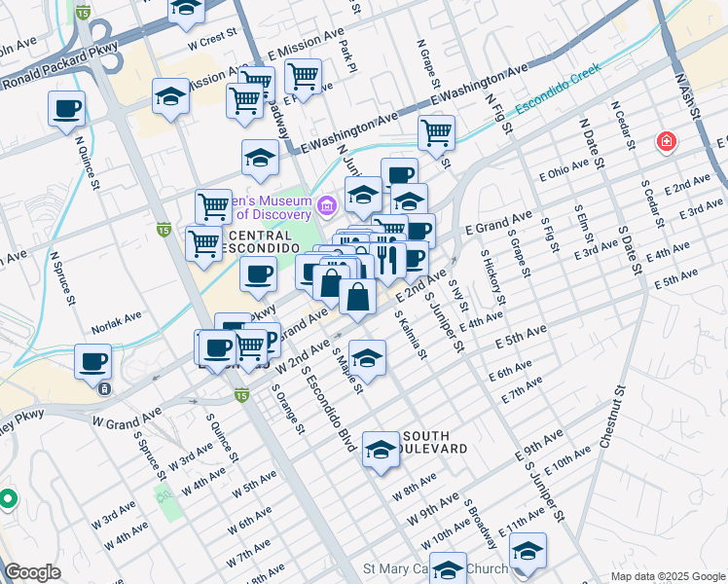Viewport: 728px width, 584px height.
Task: Select the red hospital marker near E Ohio Ave
Action: tap(666, 143)
